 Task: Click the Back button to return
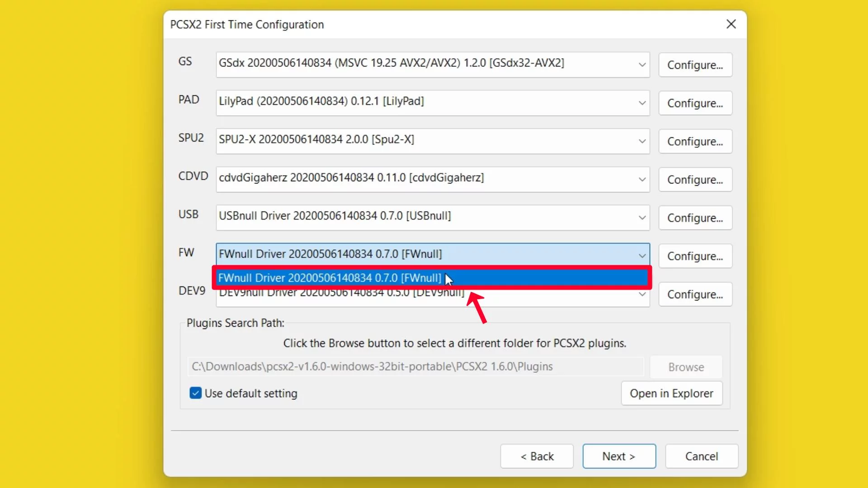pyautogui.click(x=537, y=456)
